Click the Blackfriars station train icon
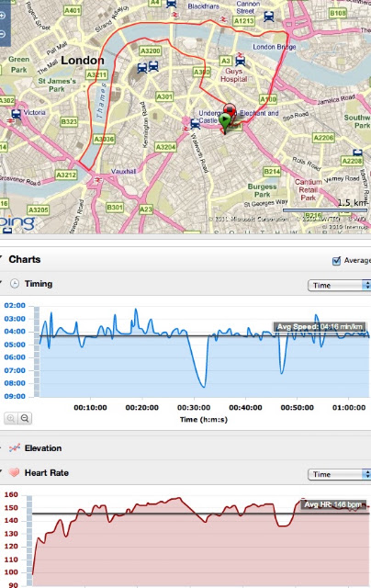The height and width of the screenshot is (588, 371). click(x=171, y=4)
